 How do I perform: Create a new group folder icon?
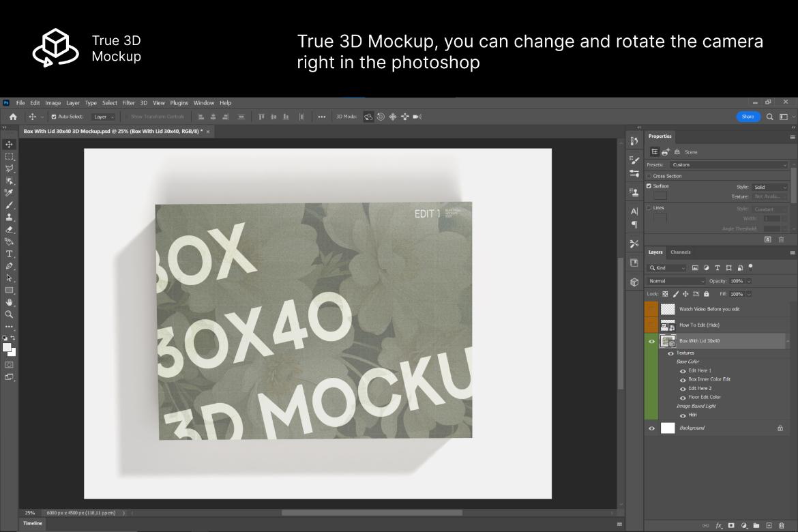[x=756, y=525]
